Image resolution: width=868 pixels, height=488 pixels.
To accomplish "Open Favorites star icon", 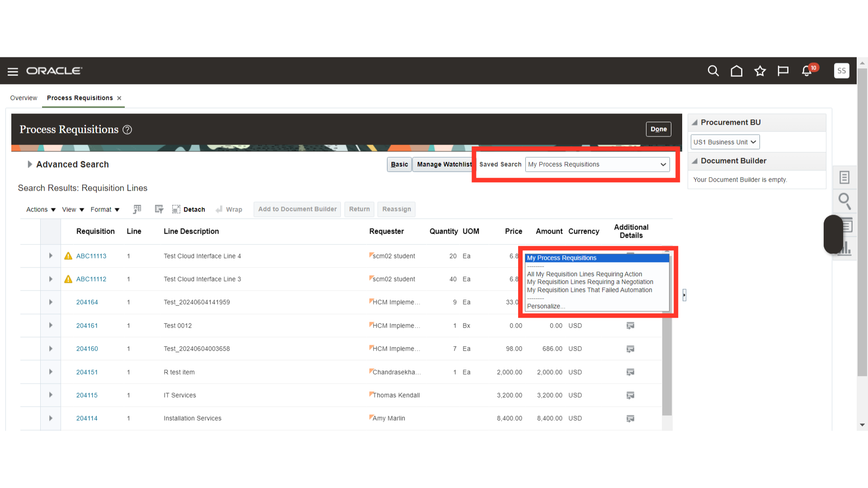I will (x=760, y=71).
